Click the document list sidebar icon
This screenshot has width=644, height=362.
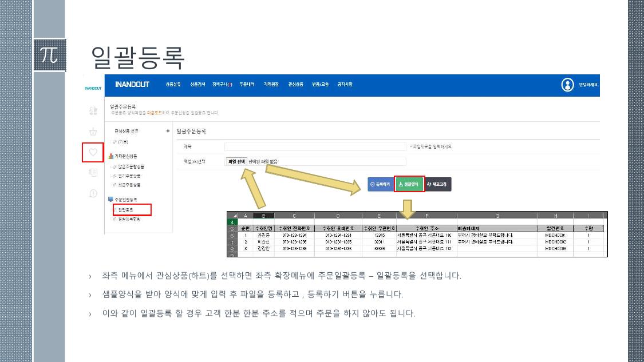[93, 173]
